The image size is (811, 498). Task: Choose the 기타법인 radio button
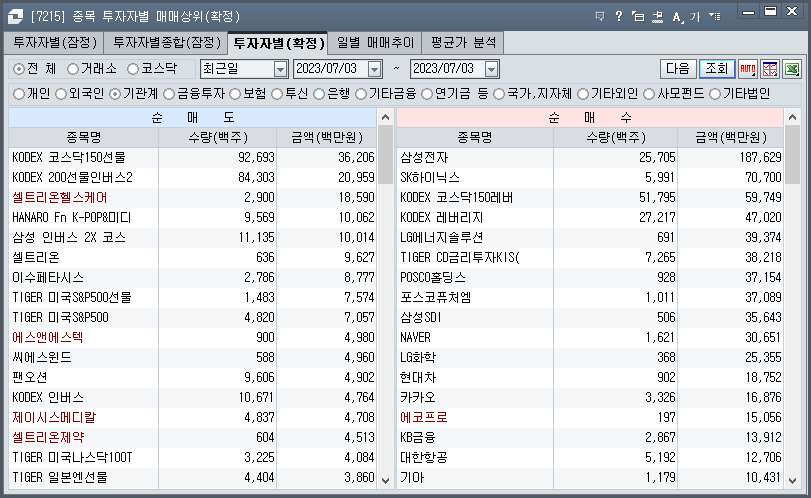tap(715, 94)
